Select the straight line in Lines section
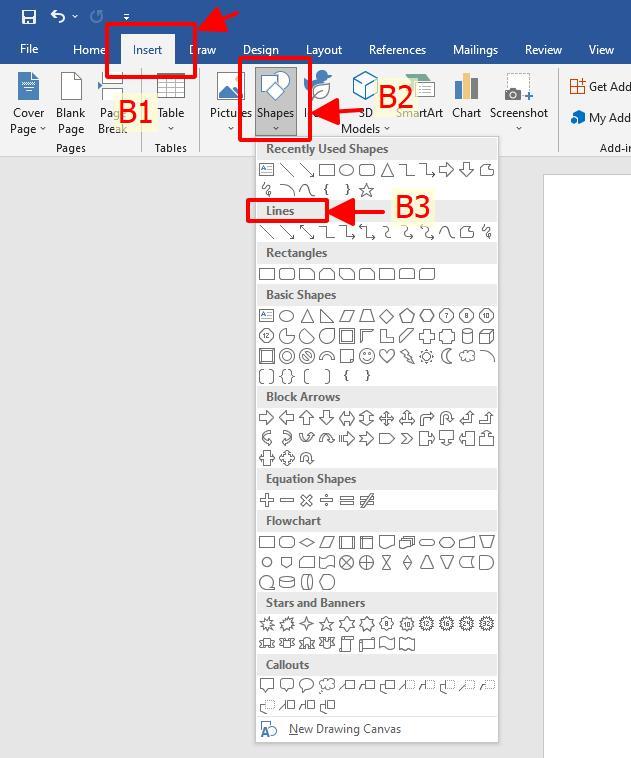This screenshot has height=758, width=631. 266,232
